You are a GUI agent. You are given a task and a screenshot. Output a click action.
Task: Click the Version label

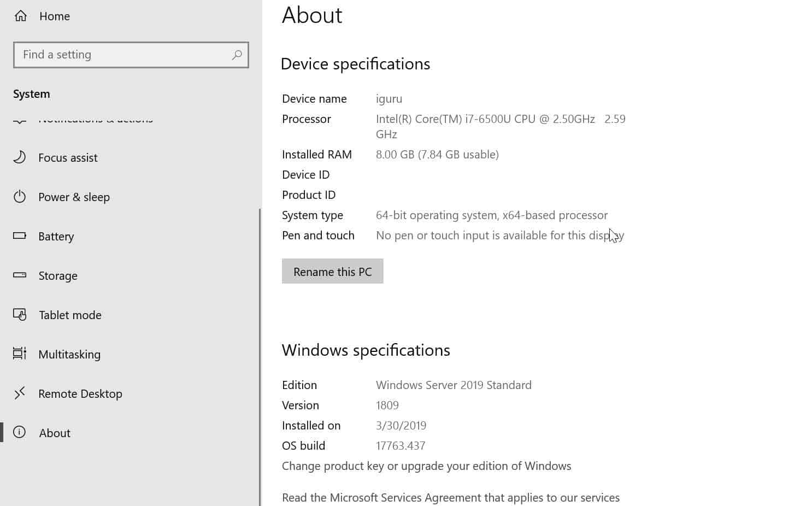301,405
